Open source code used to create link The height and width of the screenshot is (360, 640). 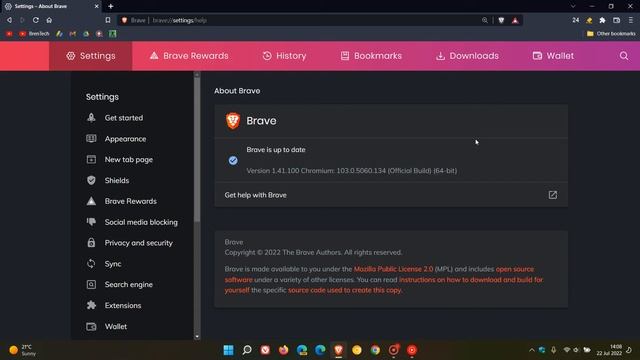coord(345,290)
